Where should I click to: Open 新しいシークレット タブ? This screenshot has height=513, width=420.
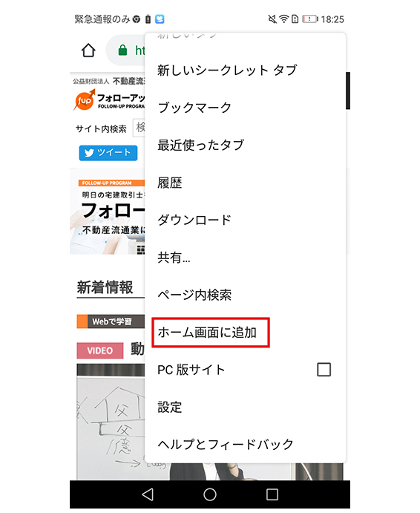(245, 71)
